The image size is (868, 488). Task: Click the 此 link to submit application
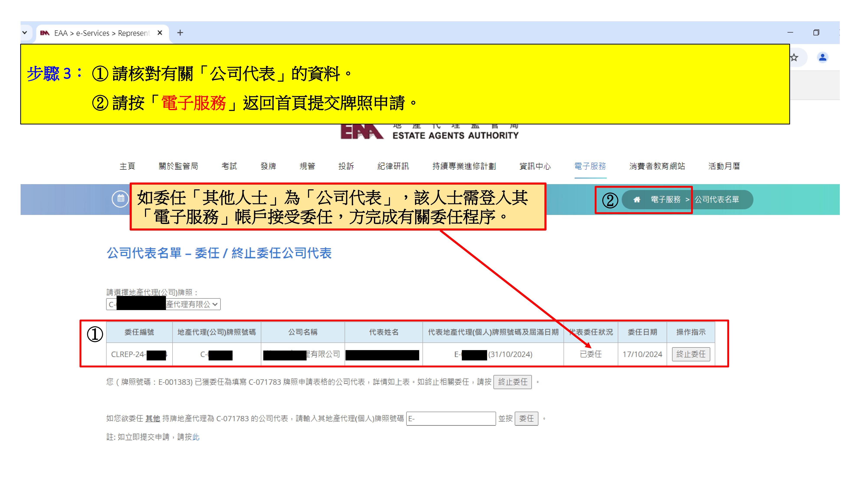(x=196, y=437)
